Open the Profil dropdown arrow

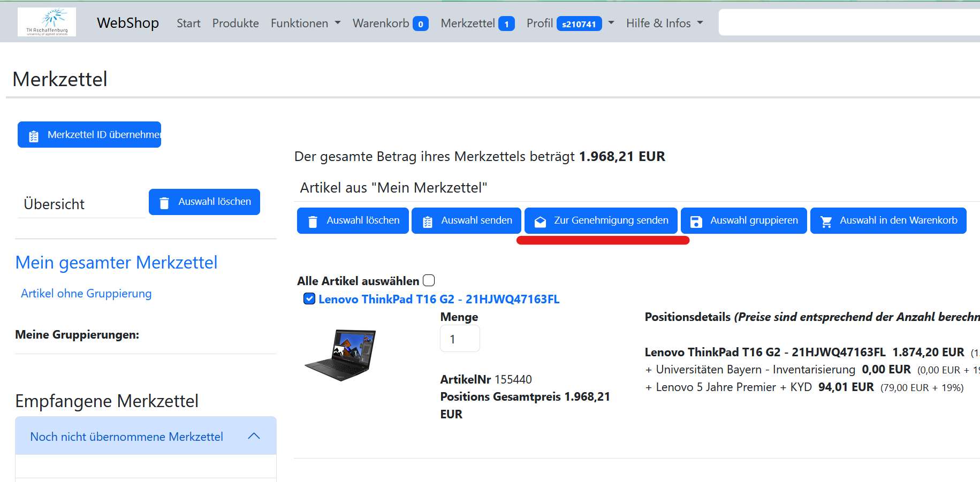[611, 23]
